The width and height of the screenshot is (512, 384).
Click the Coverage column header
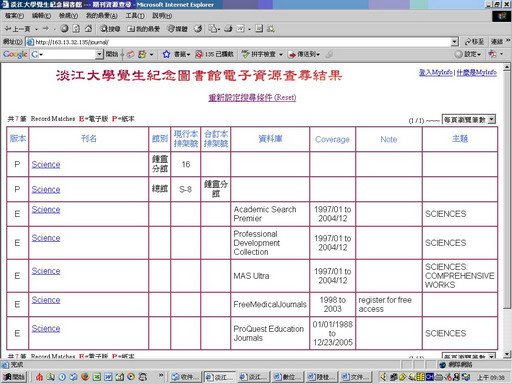point(332,139)
